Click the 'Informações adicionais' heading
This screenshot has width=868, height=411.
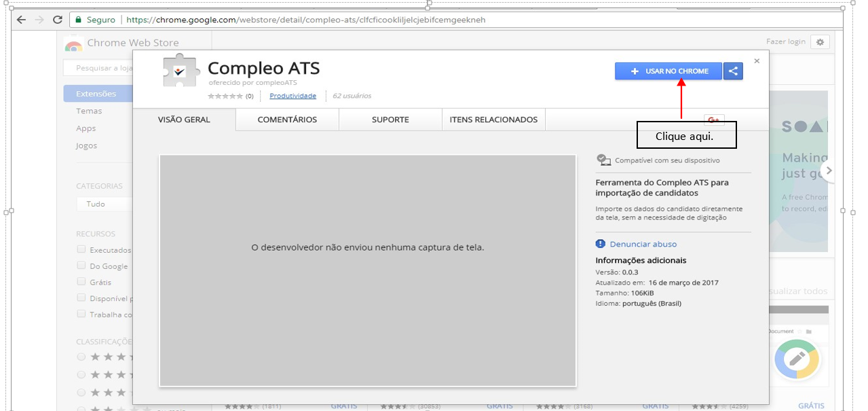pos(641,260)
